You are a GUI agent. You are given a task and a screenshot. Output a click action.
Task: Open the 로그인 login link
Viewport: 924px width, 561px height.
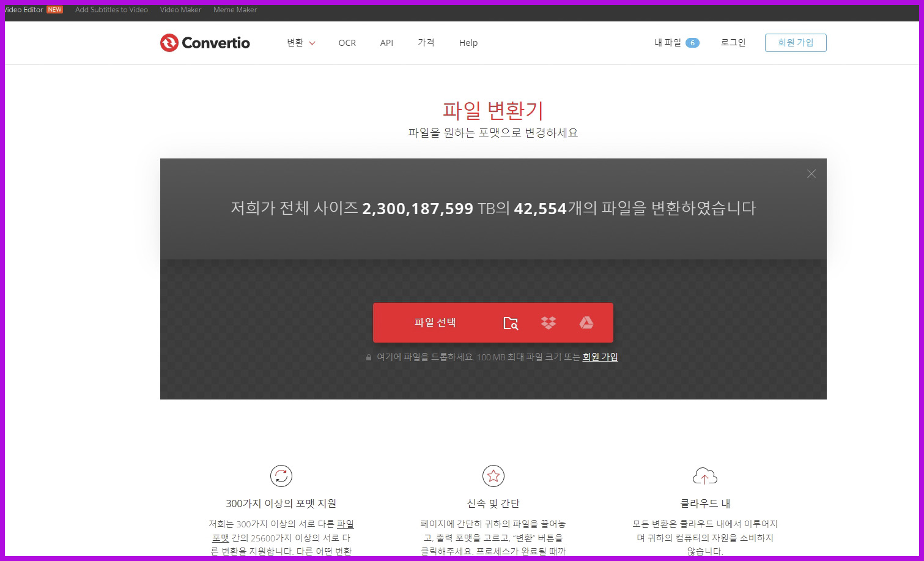(733, 43)
